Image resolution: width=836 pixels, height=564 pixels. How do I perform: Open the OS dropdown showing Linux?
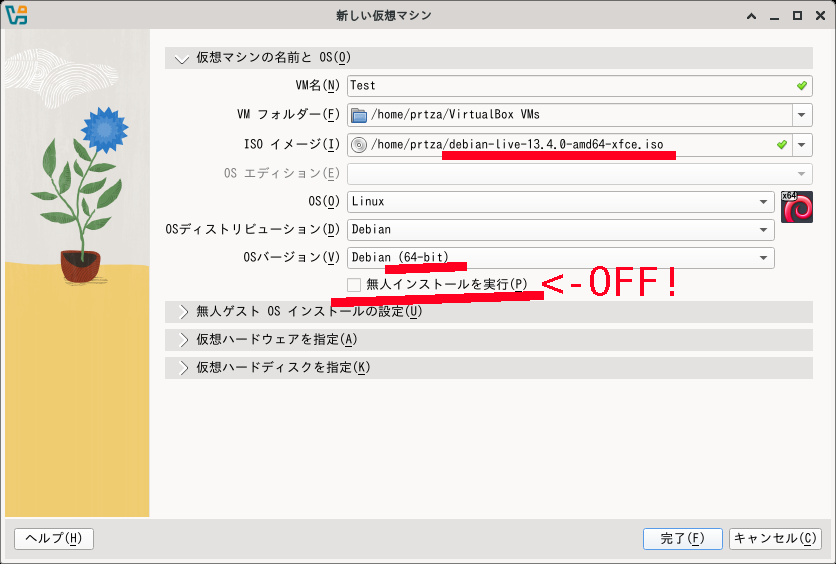point(560,202)
